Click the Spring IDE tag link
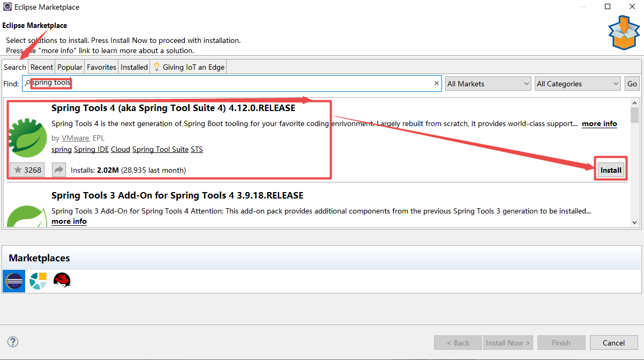 pos(91,149)
